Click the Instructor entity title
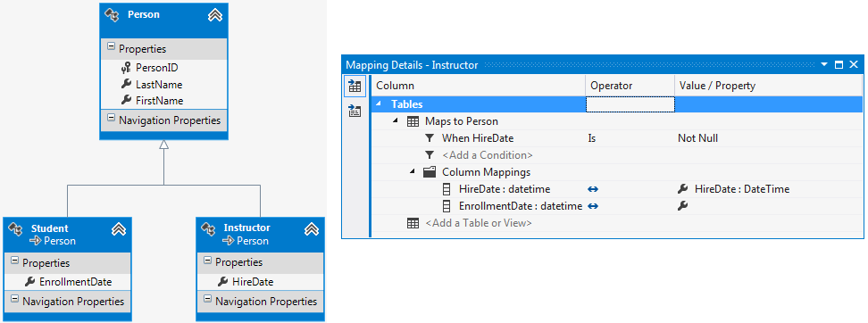The height and width of the screenshot is (323, 868). click(246, 228)
